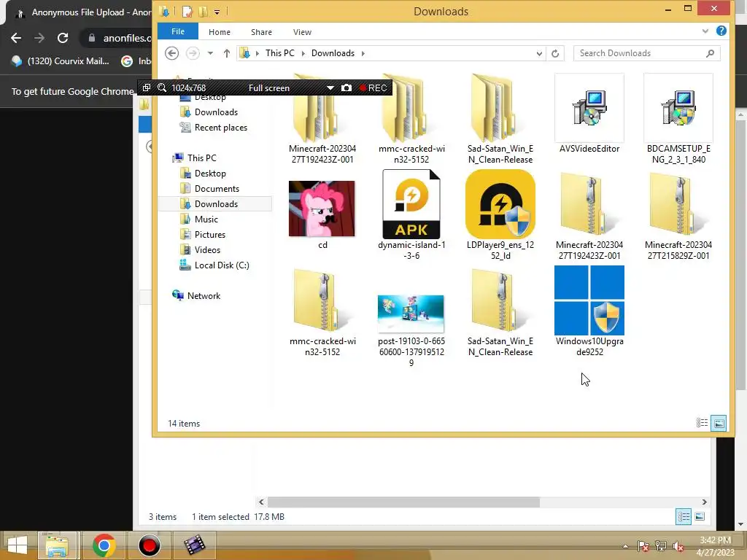Open recent locations dropdown arrow
The height and width of the screenshot is (560, 747).
tap(210, 53)
